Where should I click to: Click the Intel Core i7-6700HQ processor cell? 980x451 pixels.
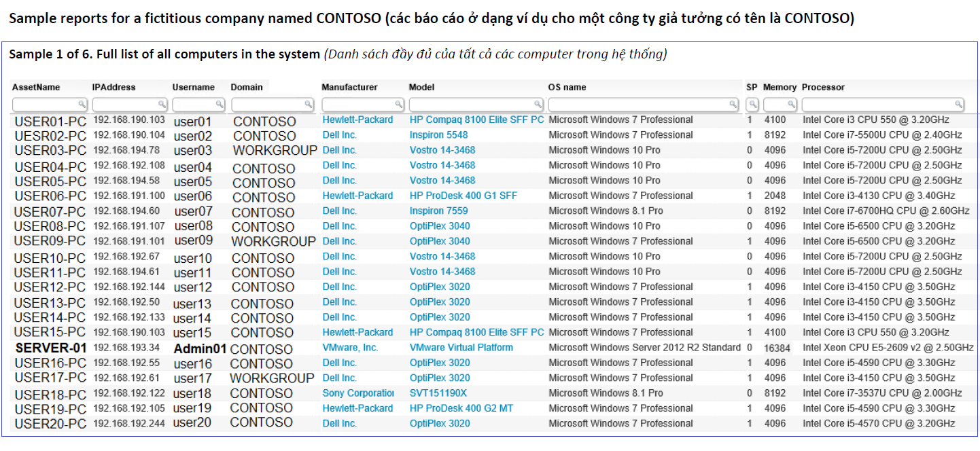(x=886, y=211)
